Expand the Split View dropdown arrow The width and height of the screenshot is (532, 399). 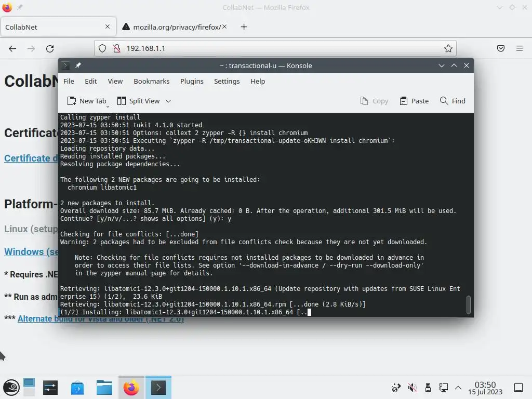(168, 101)
